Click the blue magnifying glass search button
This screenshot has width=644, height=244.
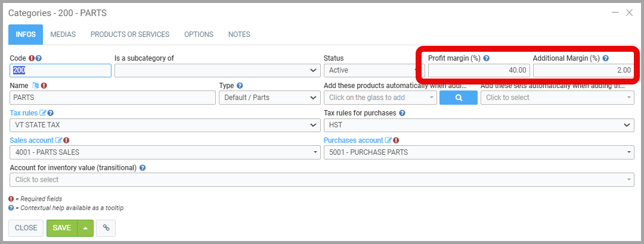click(x=459, y=98)
